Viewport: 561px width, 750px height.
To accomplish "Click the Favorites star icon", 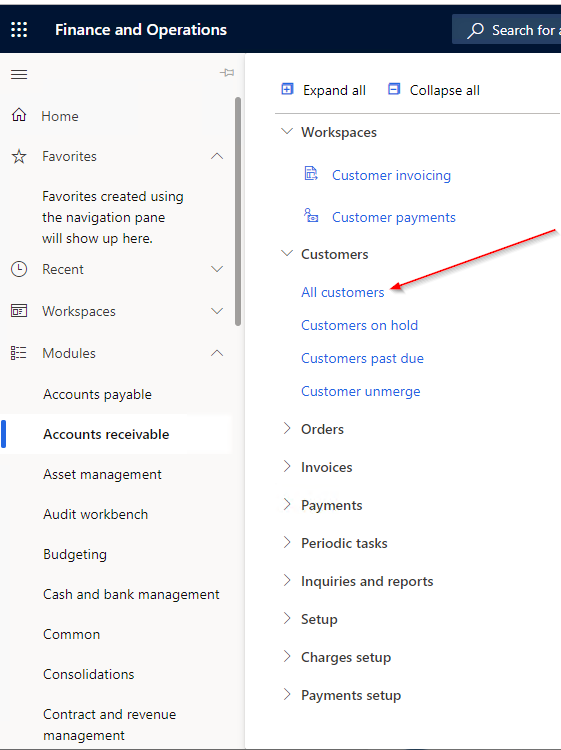I will tap(19, 156).
